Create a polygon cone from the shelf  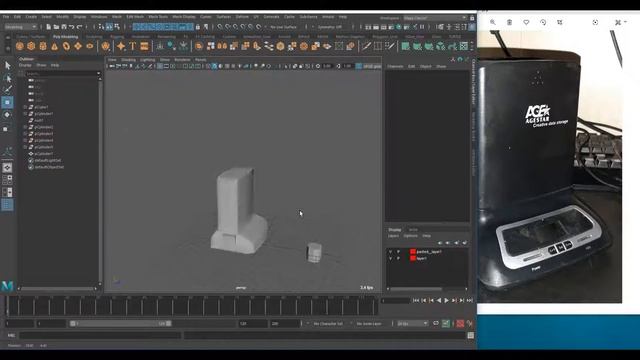54,47
